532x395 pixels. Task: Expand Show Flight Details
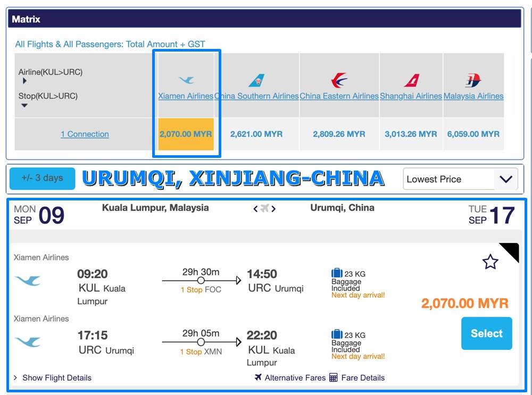(53, 377)
